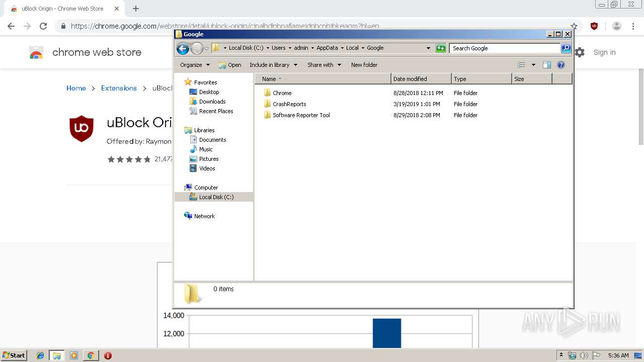Viewport: 644px width, 362px height.
Task: Click the Home breadcrumb link
Action: pos(76,88)
